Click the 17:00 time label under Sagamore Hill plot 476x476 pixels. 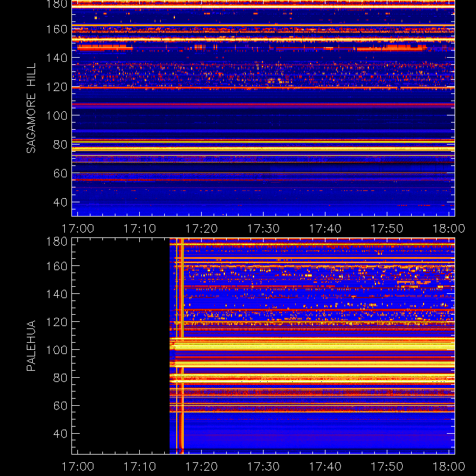[78, 228]
